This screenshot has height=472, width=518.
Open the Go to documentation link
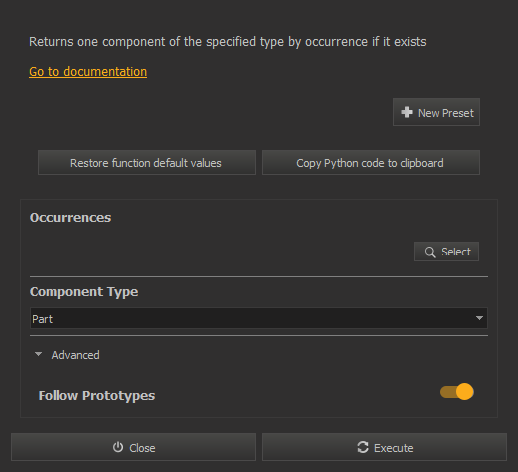[x=88, y=72]
